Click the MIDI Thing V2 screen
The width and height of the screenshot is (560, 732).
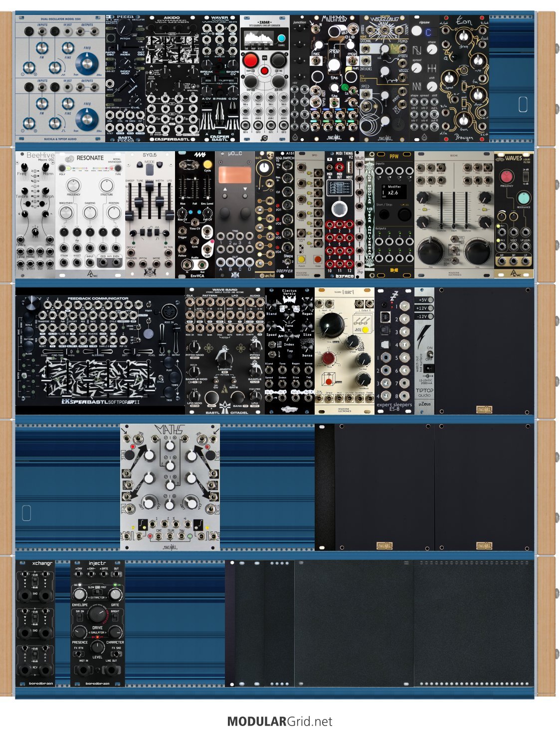point(339,188)
